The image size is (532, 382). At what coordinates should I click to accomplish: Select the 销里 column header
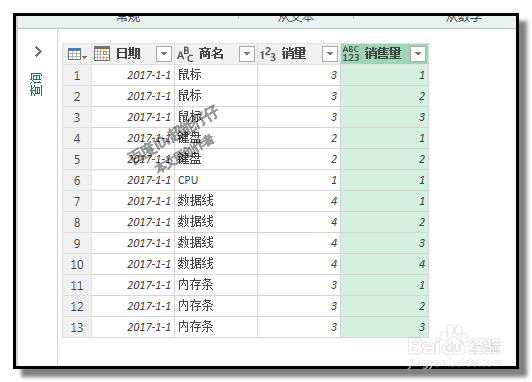pyautogui.click(x=299, y=54)
